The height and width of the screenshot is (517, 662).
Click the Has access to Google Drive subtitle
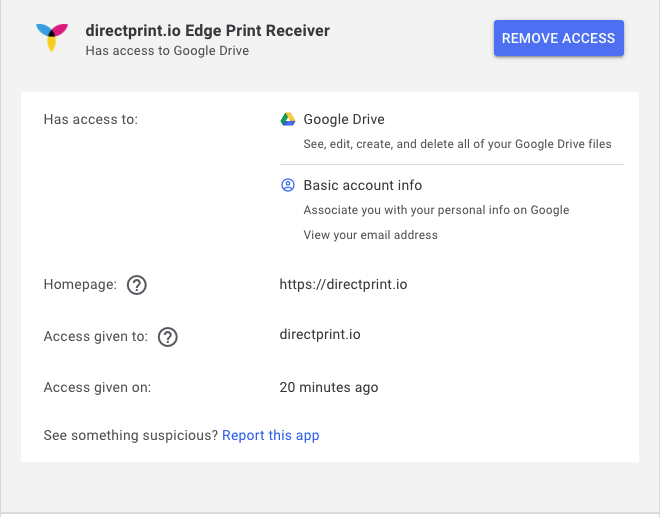(167, 51)
